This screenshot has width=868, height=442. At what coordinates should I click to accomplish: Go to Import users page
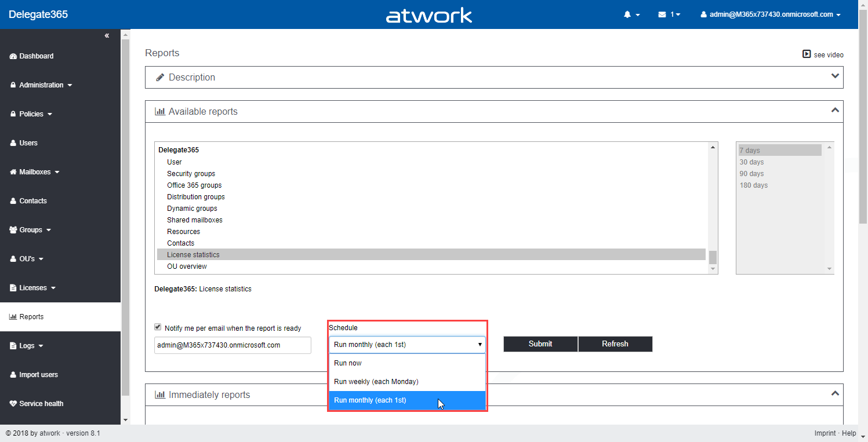38,375
